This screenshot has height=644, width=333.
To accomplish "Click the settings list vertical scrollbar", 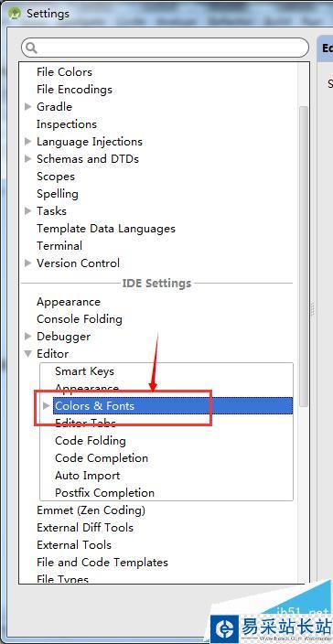I will [x=304, y=257].
